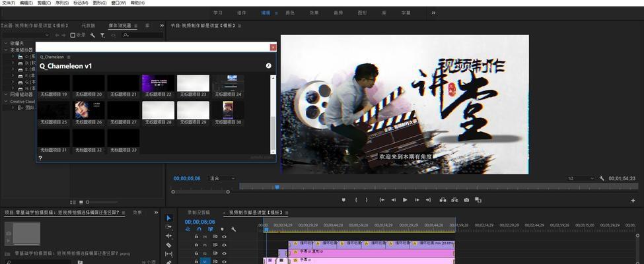
Task: Collapse the 网络驱动器 tree node
Action: [6, 95]
